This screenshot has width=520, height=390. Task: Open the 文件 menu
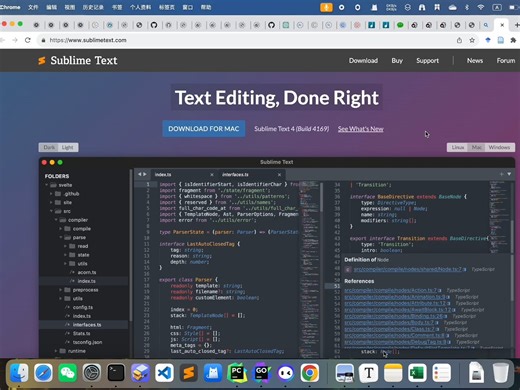[33, 7]
